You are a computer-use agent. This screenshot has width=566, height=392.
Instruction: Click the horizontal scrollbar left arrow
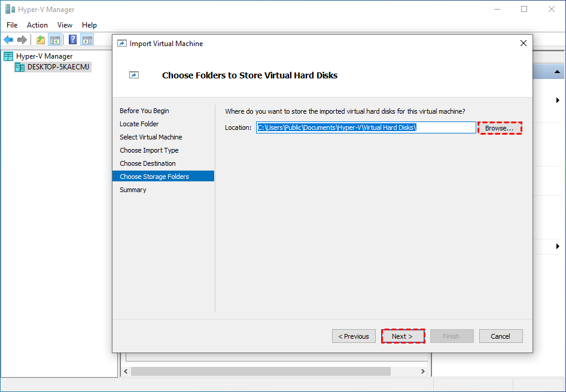point(126,371)
